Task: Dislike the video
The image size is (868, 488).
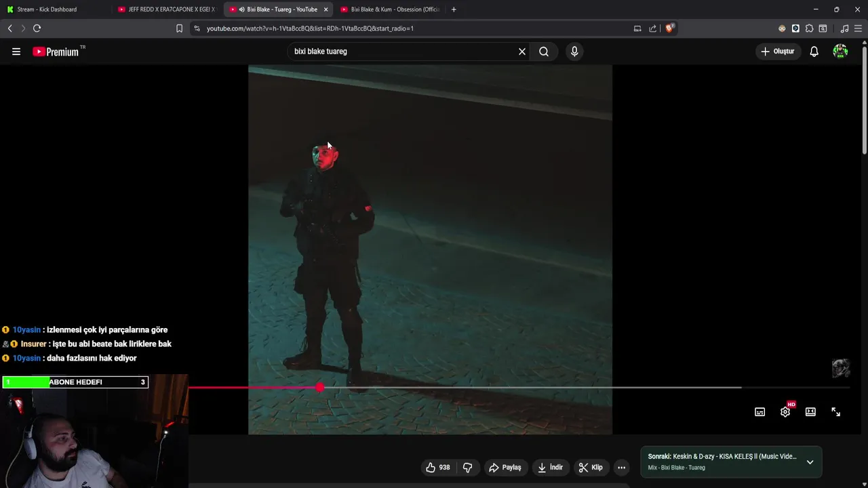Action: (x=467, y=468)
